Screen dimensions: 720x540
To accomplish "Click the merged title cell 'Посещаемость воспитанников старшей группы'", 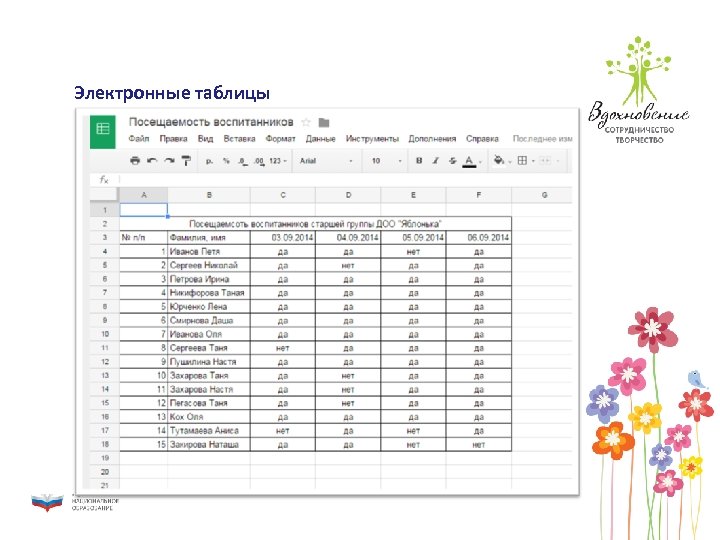I will [315, 224].
